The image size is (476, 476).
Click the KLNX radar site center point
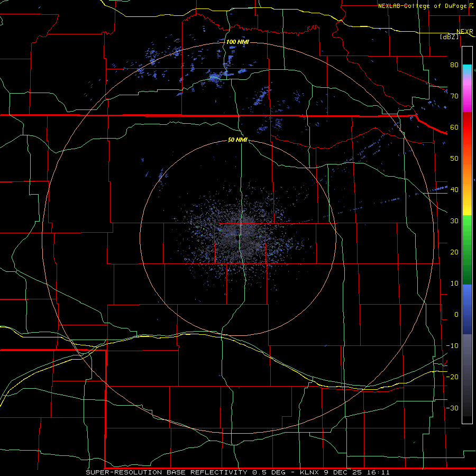(x=237, y=239)
